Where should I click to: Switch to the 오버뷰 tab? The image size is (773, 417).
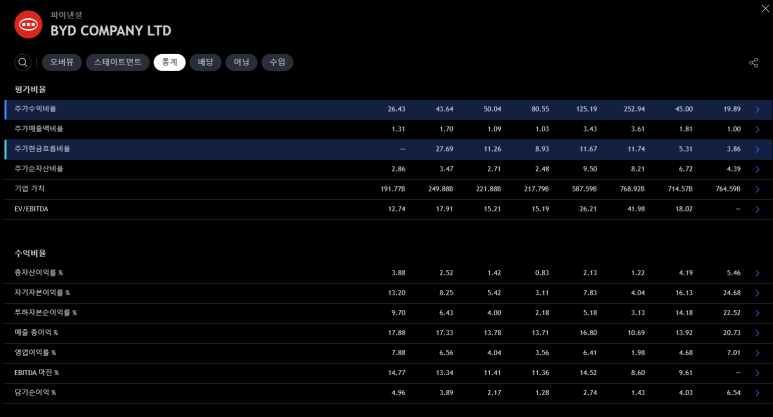pos(62,62)
